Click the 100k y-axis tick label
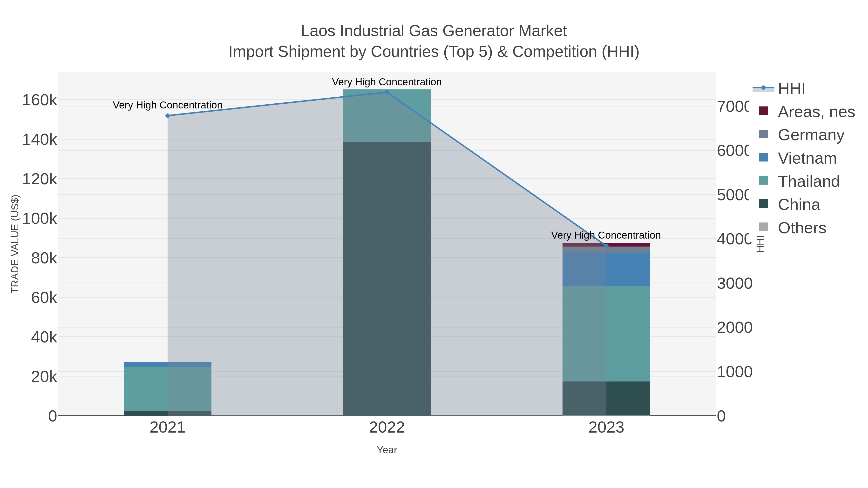The height and width of the screenshot is (488, 868). [40, 219]
